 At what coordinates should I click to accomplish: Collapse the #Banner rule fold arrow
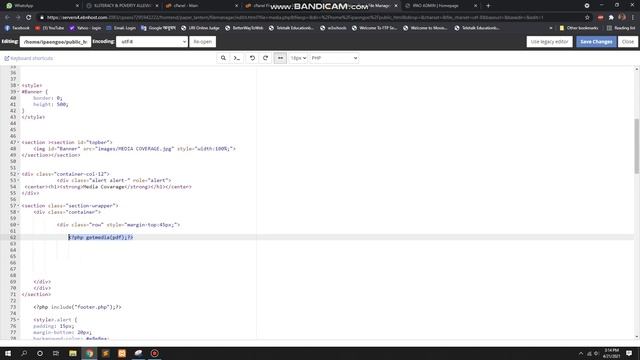(18, 92)
